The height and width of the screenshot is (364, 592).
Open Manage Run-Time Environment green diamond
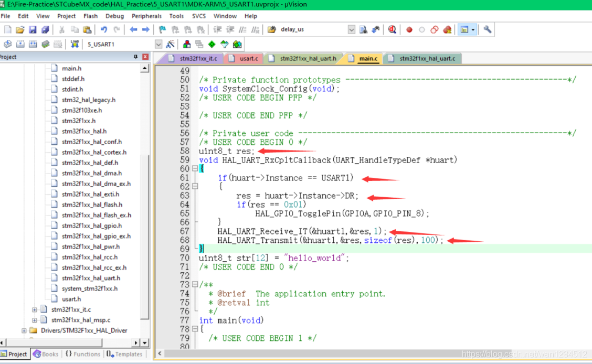212,44
